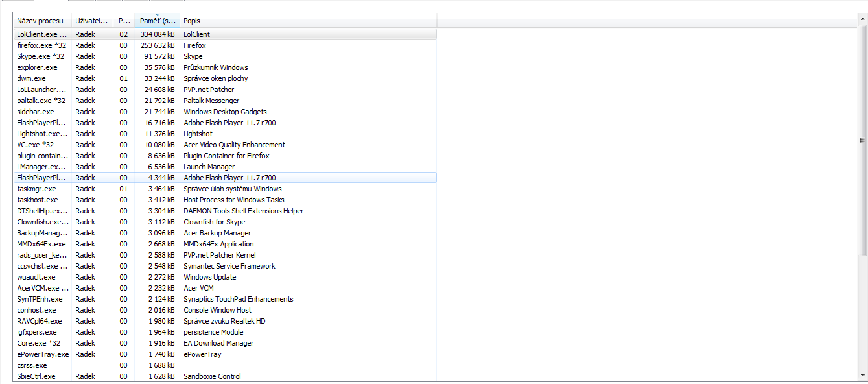Click the 'Clownfish for Skype' description
The image size is (868, 384).
pos(214,222)
